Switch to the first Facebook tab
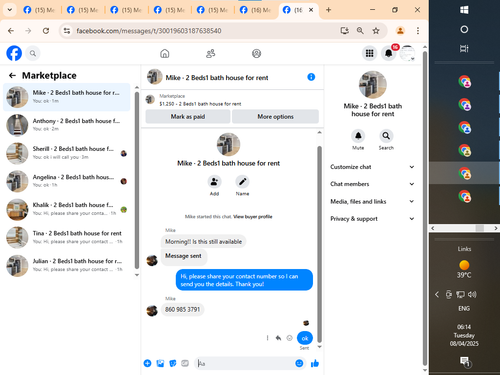Screen dimensions: 500x375 pos(39,10)
